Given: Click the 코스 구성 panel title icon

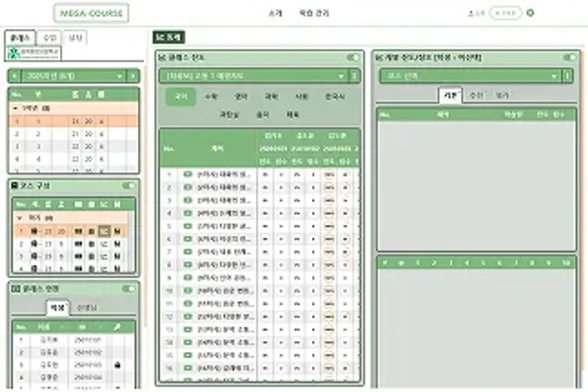Looking at the screenshot, I should tap(15, 186).
